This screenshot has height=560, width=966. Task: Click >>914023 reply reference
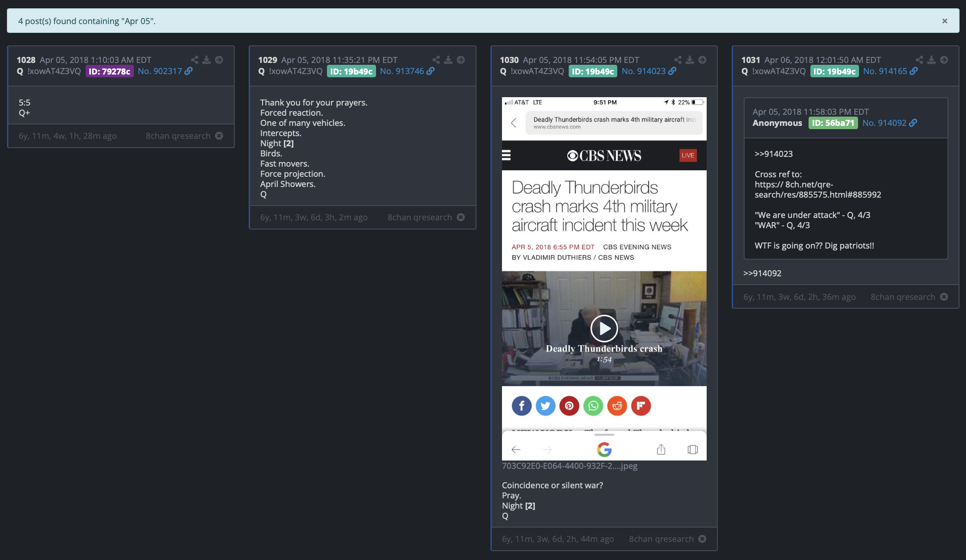774,154
